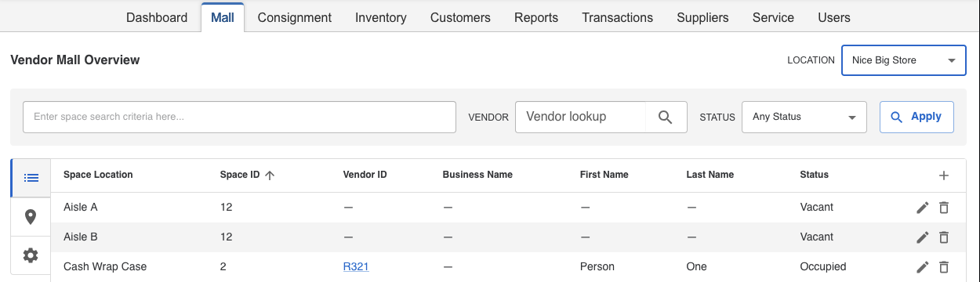Go to the Dashboard tab

point(157,17)
